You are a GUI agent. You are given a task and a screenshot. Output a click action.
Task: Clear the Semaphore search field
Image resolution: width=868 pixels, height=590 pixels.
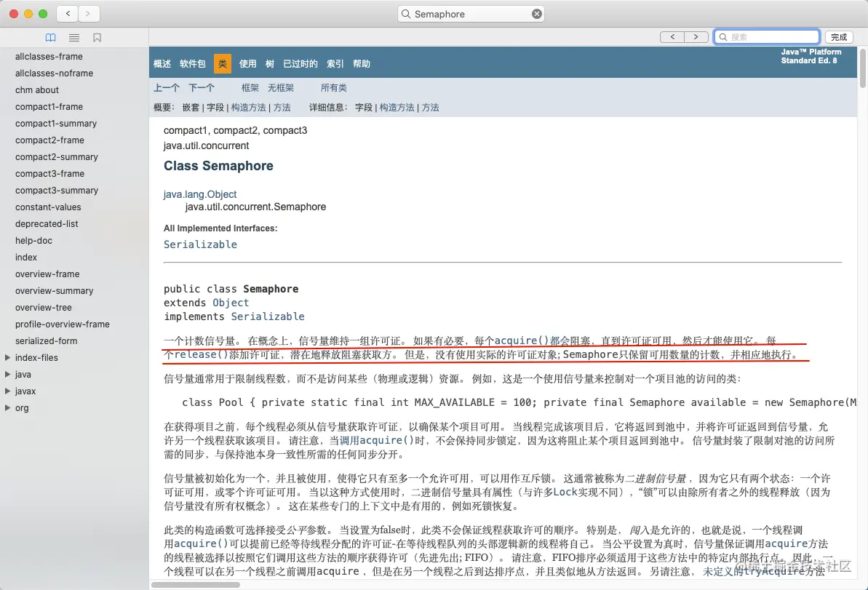537,14
